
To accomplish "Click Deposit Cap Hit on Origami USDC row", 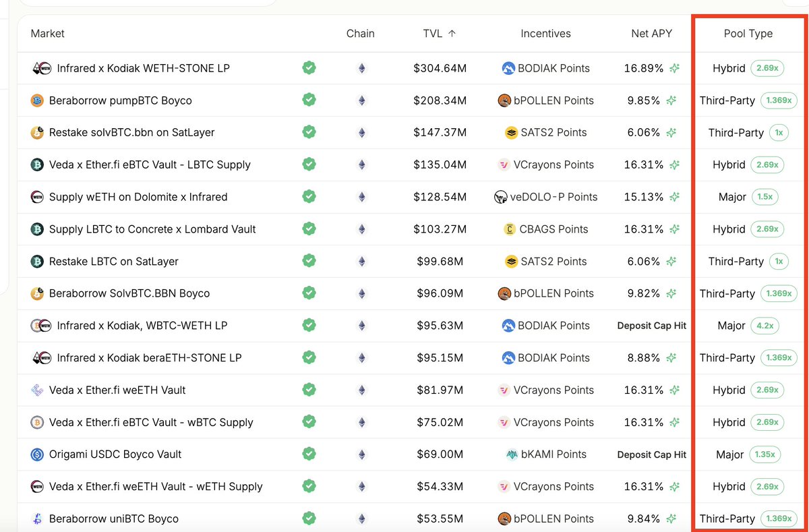I will [651, 454].
